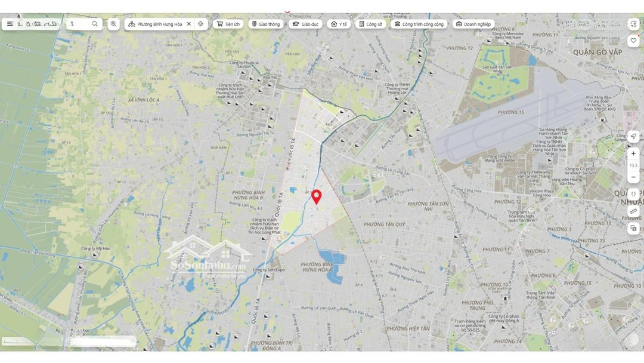This screenshot has height=363, width=644.
Task: Open the map layers switcher icon
Action: 633,228
